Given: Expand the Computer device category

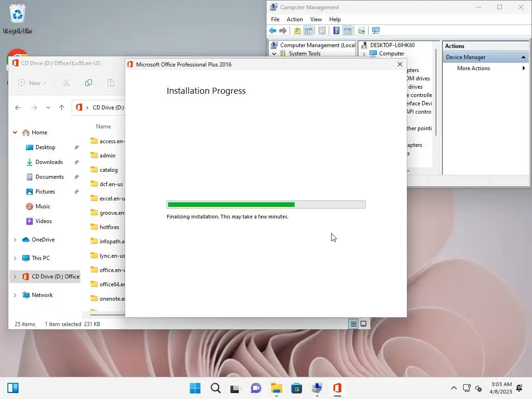Looking at the screenshot, I should coord(364,54).
